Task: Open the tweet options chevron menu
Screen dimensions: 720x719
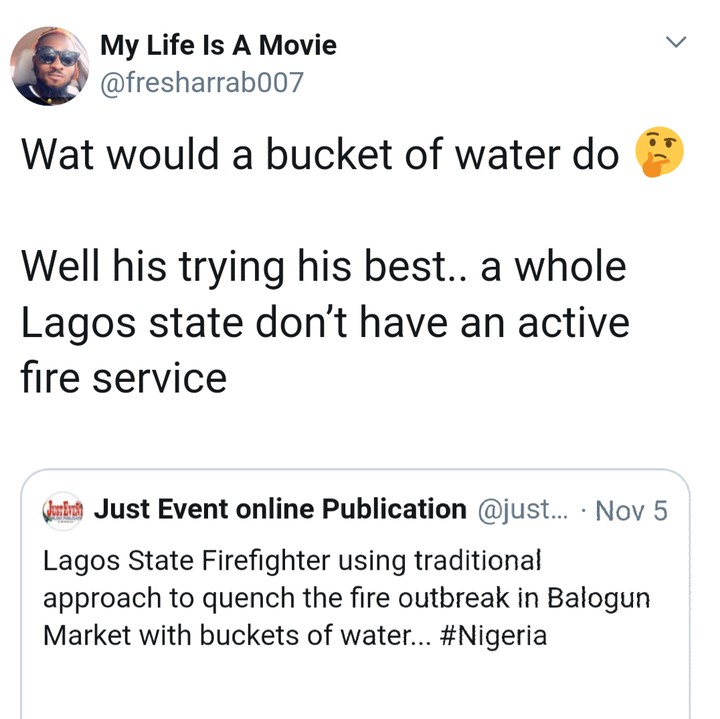Action: (x=677, y=43)
